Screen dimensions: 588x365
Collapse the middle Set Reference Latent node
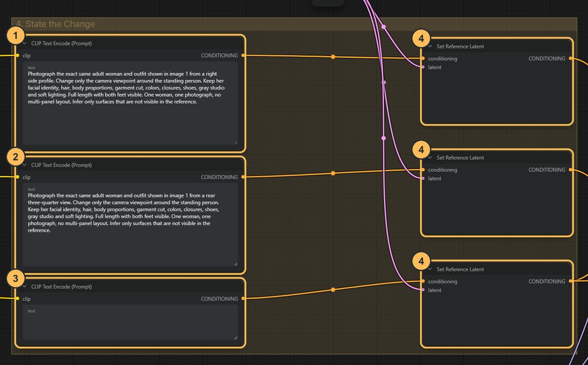(x=430, y=158)
